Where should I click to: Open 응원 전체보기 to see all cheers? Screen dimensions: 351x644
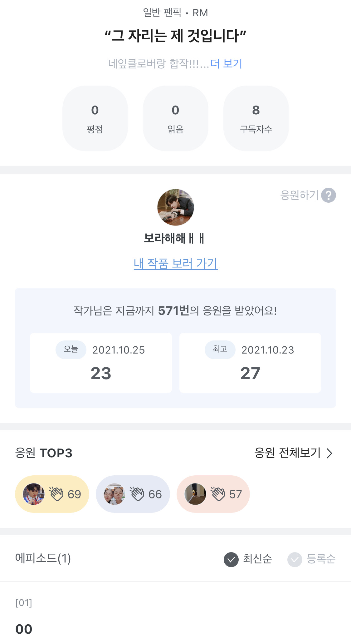(x=287, y=453)
